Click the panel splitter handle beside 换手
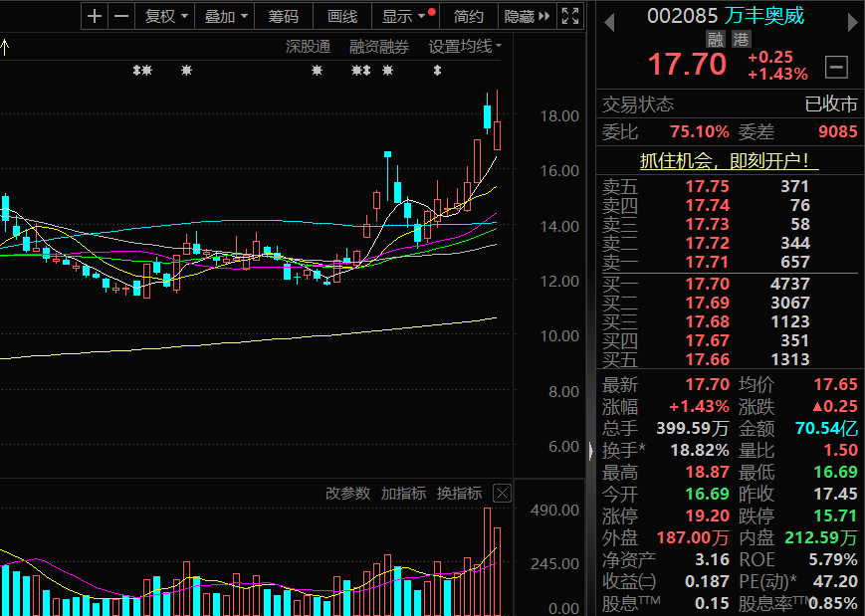Screen dimensions: 865x616 click(591, 451)
